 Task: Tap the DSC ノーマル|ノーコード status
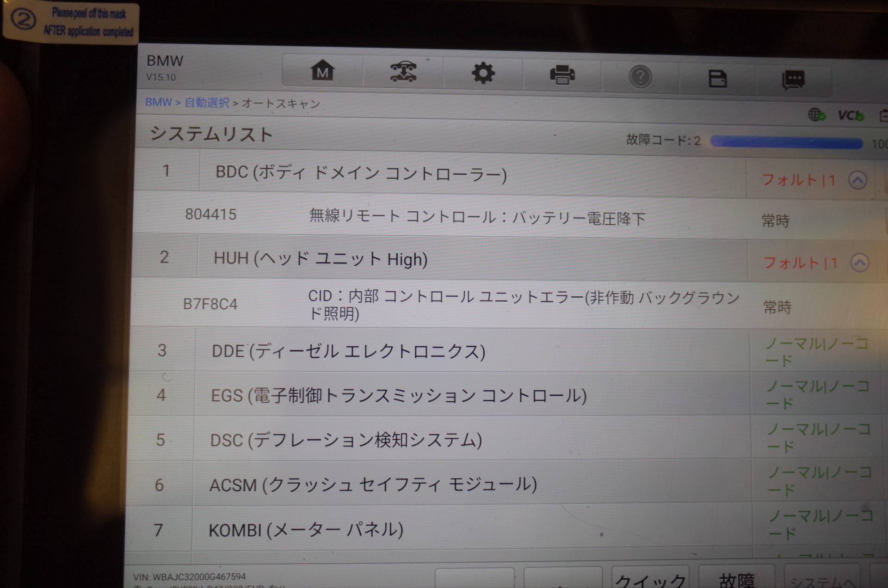point(819,437)
